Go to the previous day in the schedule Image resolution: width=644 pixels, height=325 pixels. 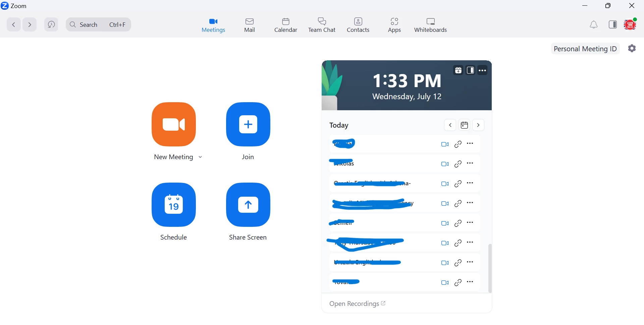[x=451, y=126]
